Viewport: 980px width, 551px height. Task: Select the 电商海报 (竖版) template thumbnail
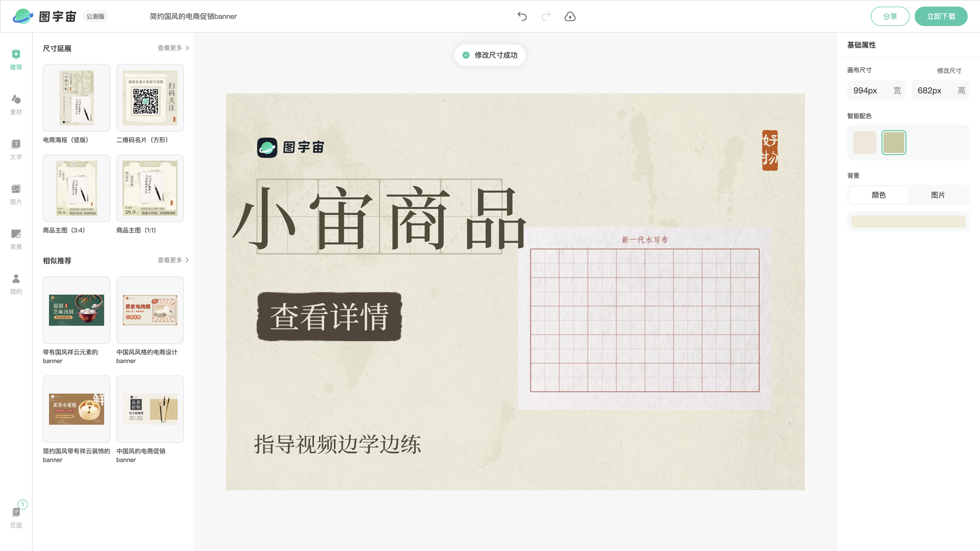pyautogui.click(x=76, y=98)
